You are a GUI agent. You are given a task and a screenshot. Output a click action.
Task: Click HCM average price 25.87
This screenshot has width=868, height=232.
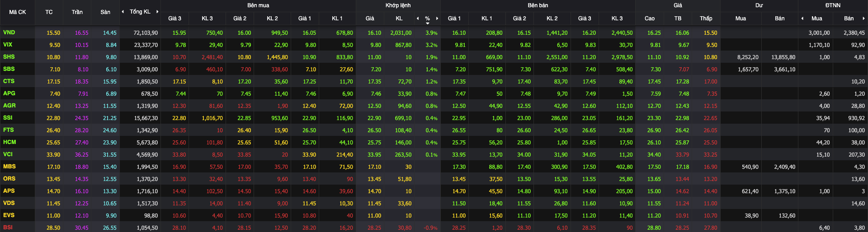(x=682, y=143)
